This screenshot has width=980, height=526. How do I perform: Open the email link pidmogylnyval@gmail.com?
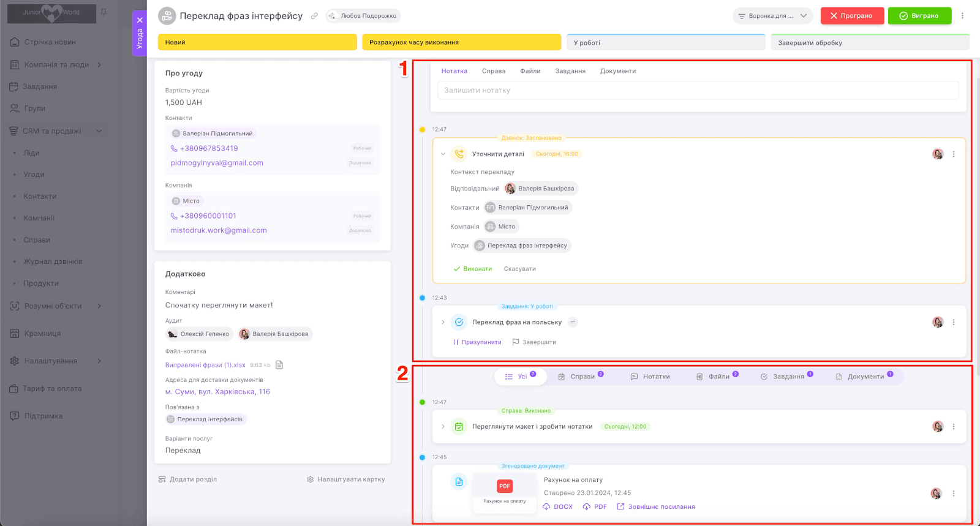tap(217, 163)
